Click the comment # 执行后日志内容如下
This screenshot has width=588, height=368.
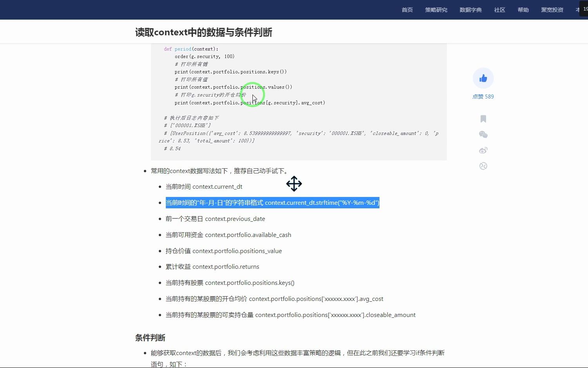coord(191,118)
